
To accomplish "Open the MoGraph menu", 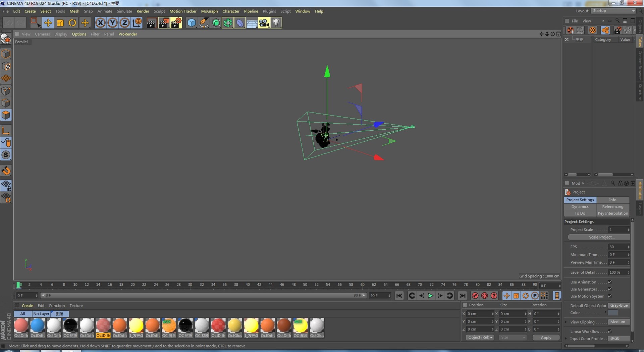I will coord(209,11).
